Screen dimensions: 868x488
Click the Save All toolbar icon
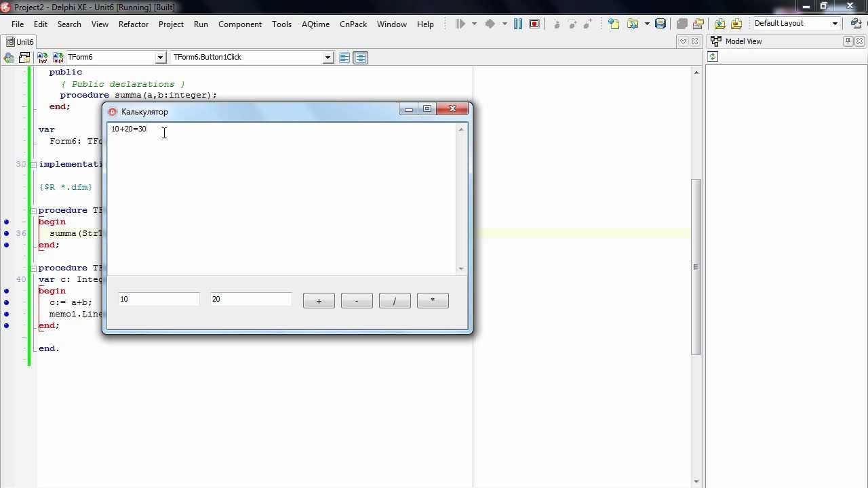(682, 24)
